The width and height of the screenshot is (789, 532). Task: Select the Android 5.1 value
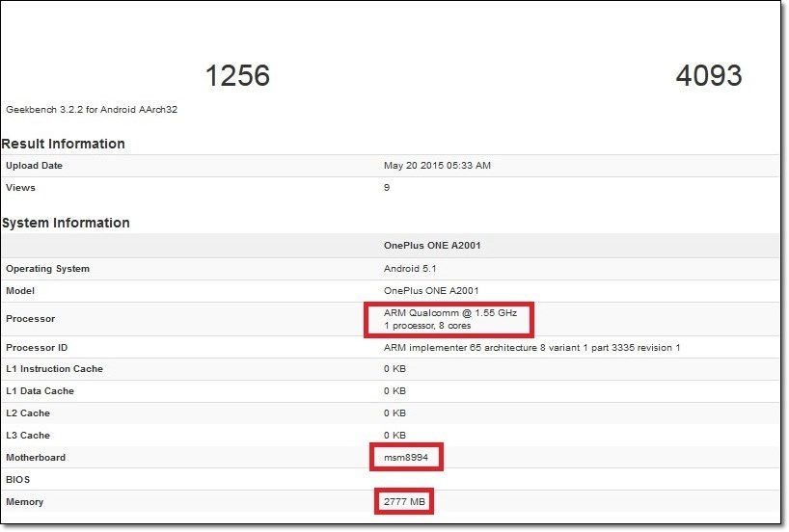point(410,269)
